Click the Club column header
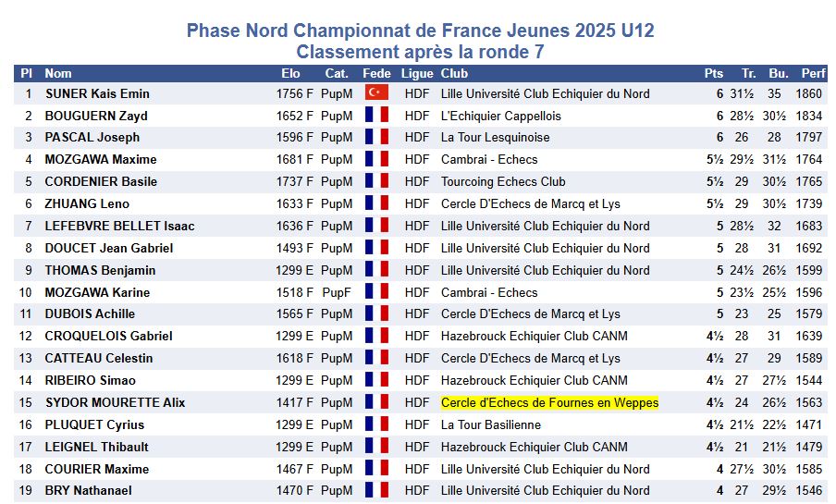 click(454, 74)
